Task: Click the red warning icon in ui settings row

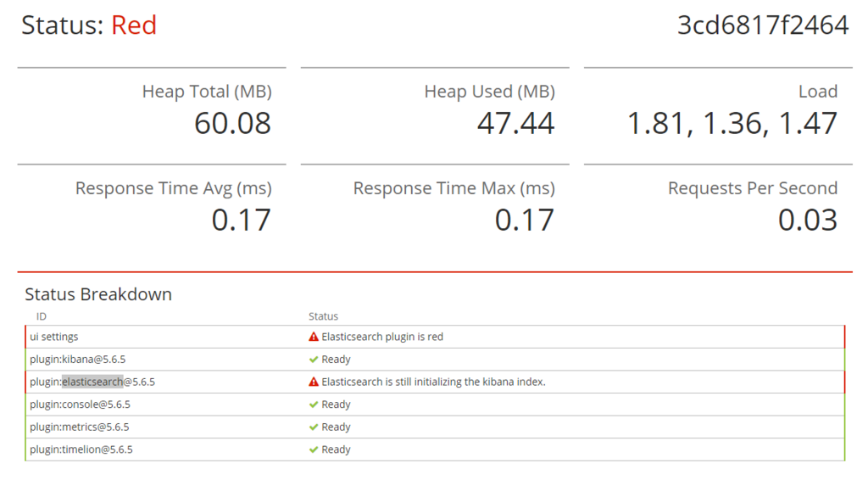Action: pyautogui.click(x=314, y=337)
